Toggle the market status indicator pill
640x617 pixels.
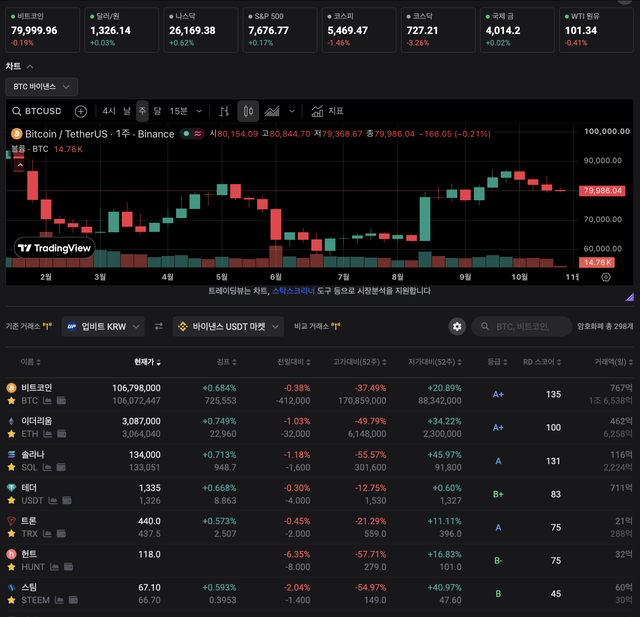click(x=192, y=134)
